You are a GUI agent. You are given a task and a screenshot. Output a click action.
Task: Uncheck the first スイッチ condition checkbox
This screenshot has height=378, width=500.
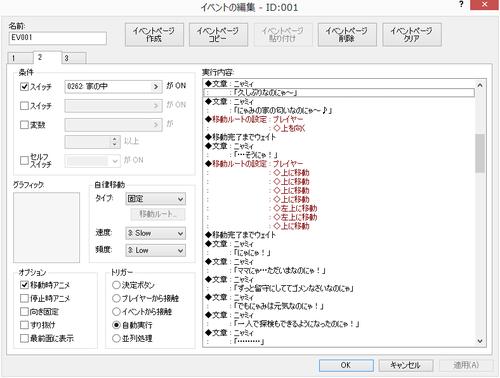pos(24,87)
